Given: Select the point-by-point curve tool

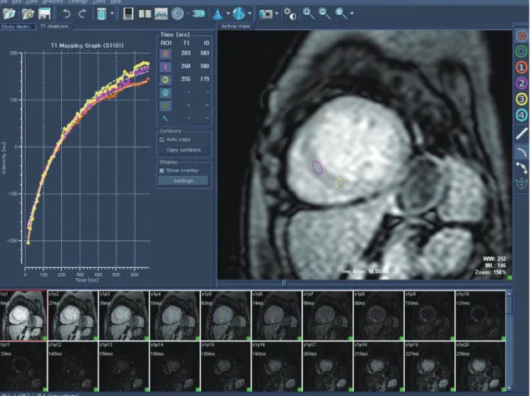Looking at the screenshot, I should (x=522, y=167).
